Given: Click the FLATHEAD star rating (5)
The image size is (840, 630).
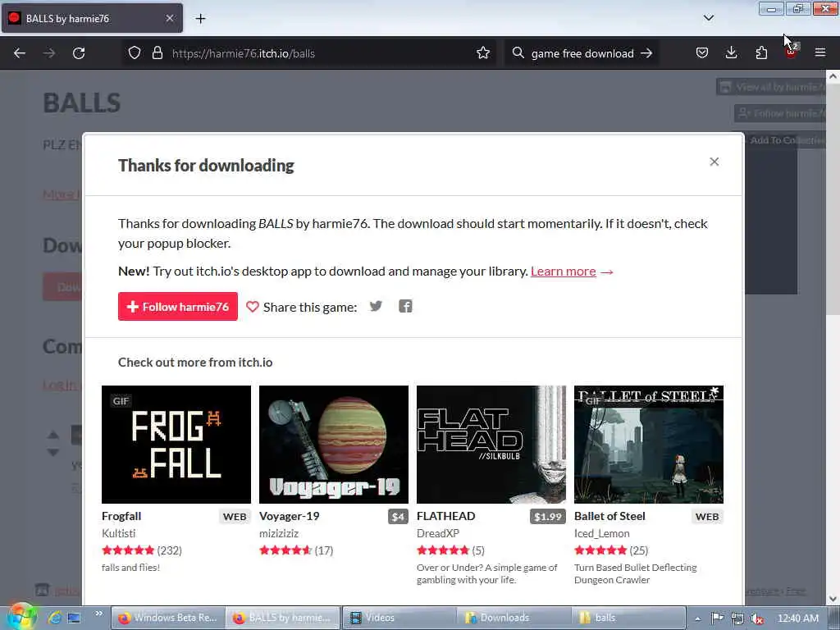Looking at the screenshot, I should point(450,550).
